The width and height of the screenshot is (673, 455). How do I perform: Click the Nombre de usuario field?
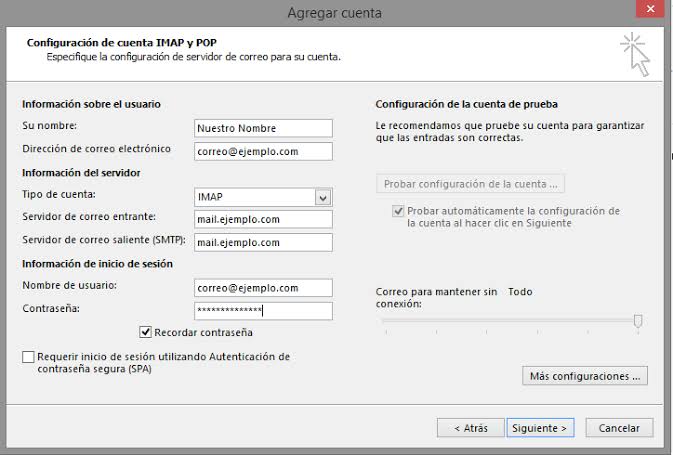(263, 288)
